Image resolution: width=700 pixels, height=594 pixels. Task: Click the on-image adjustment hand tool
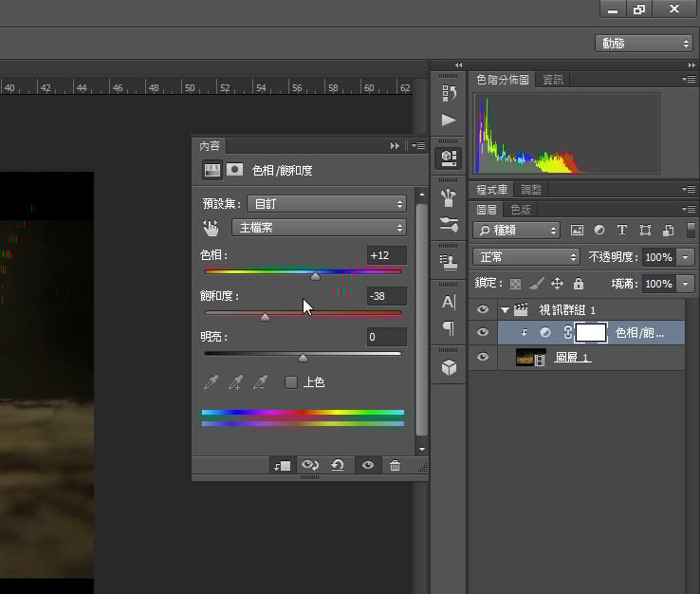tap(211, 228)
